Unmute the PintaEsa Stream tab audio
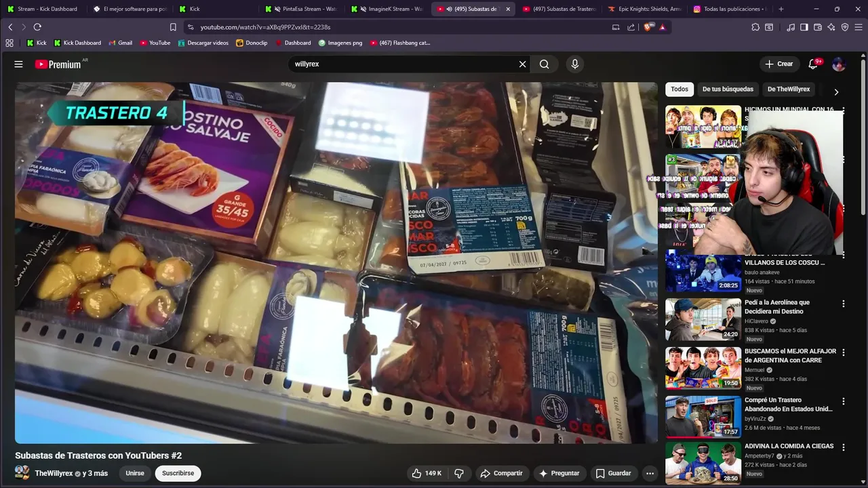Image resolution: width=868 pixels, height=488 pixels. tap(278, 9)
